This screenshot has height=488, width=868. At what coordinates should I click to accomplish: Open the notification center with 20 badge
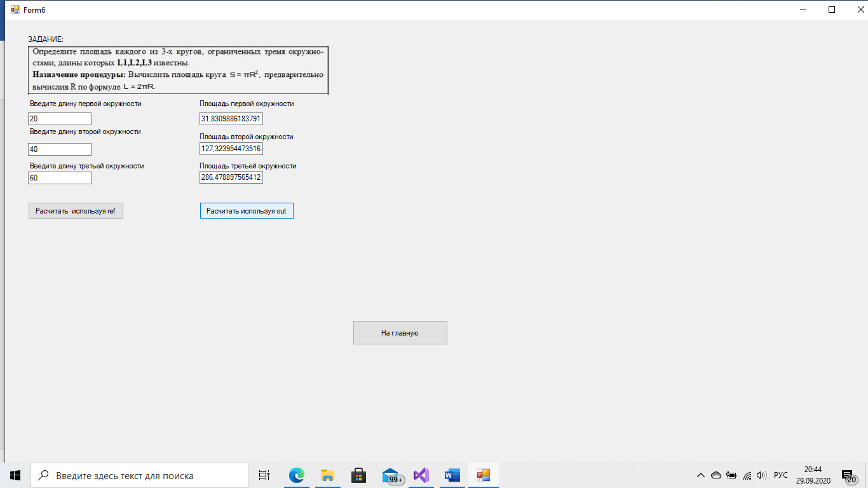click(x=848, y=475)
